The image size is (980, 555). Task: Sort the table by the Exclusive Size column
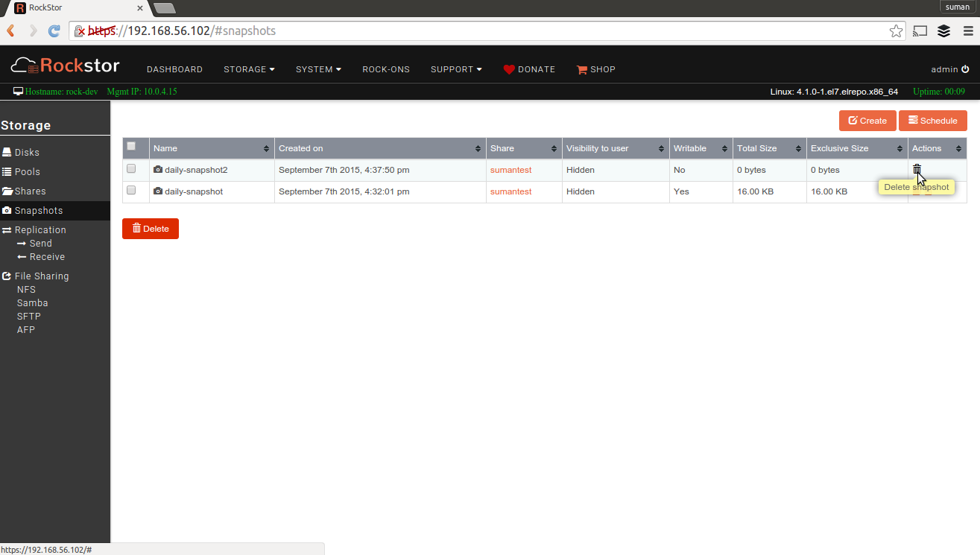[x=857, y=148]
